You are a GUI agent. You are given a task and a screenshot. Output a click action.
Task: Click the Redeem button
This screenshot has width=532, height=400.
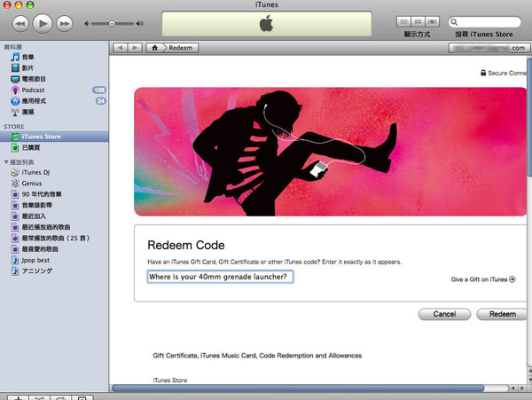pyautogui.click(x=503, y=314)
